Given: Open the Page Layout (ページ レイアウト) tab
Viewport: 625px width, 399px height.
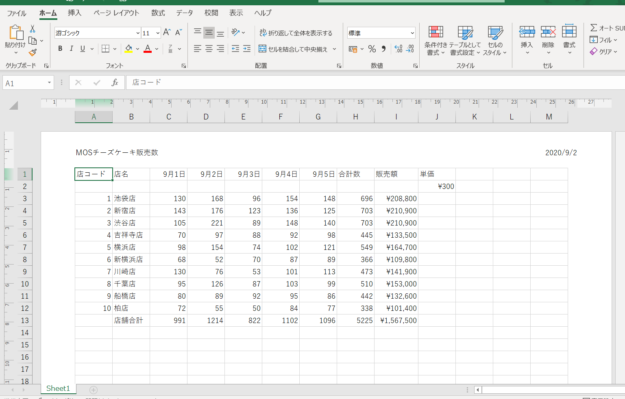Looking at the screenshot, I should (116, 13).
